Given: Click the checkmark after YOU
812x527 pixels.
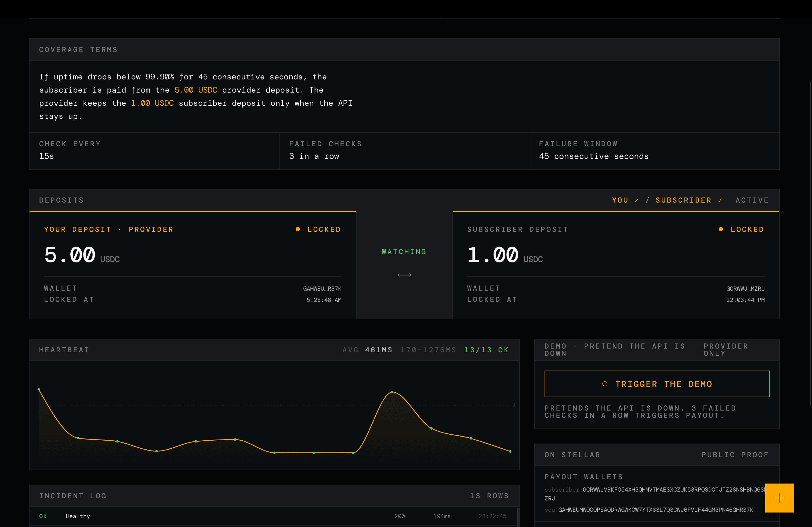Looking at the screenshot, I should click(637, 200).
